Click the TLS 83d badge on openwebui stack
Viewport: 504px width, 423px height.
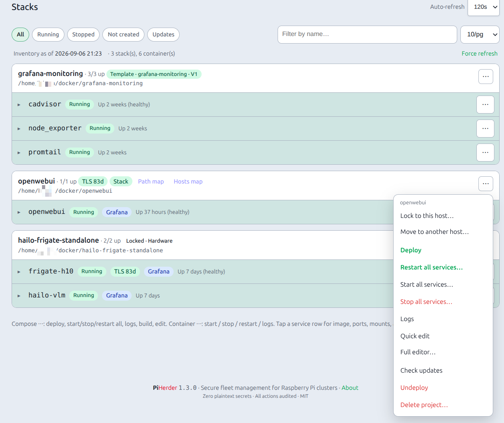point(93,182)
